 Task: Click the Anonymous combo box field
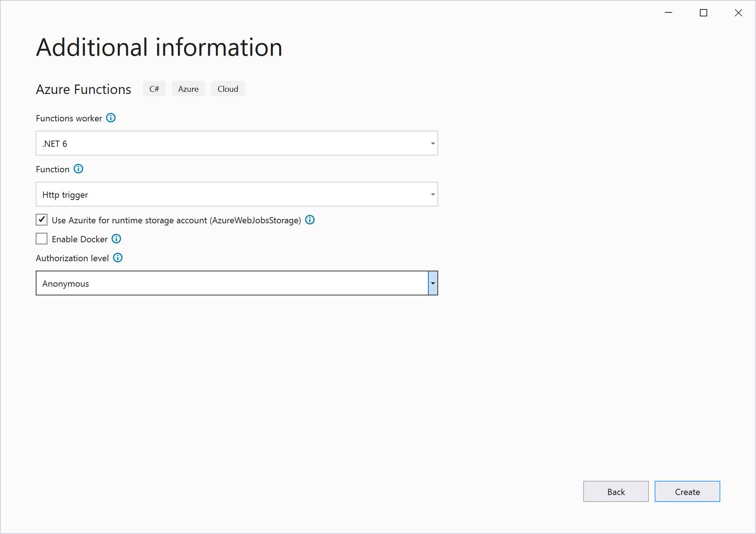coord(232,283)
